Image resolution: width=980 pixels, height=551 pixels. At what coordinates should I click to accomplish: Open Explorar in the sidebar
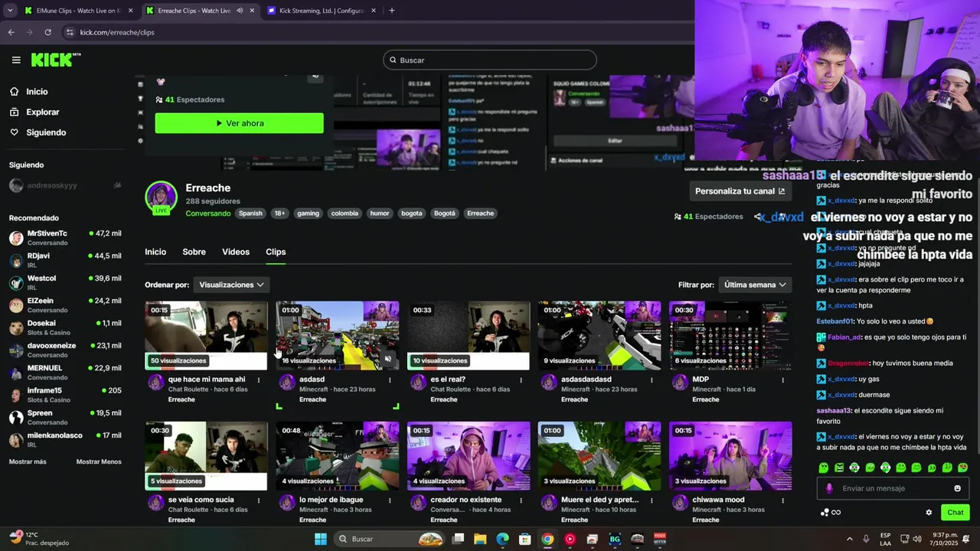42,112
